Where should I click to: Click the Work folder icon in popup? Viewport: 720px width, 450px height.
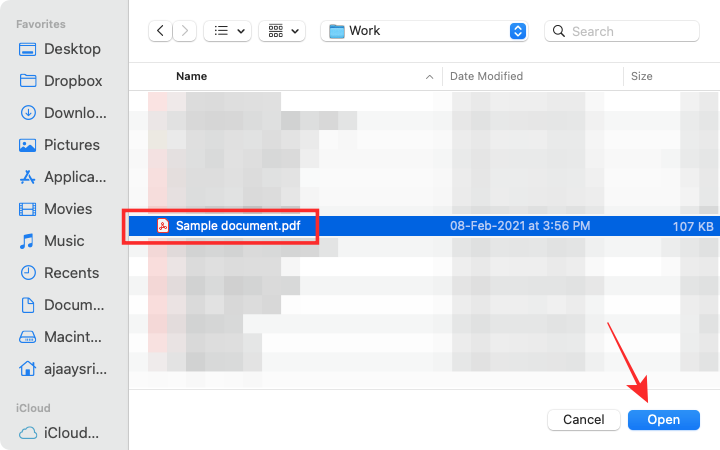337,31
